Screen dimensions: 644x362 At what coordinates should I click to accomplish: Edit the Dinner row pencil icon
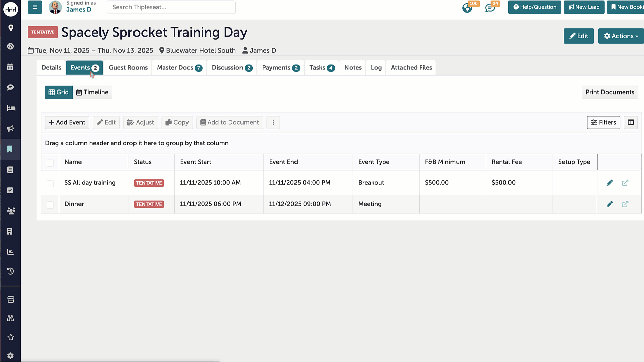610,204
